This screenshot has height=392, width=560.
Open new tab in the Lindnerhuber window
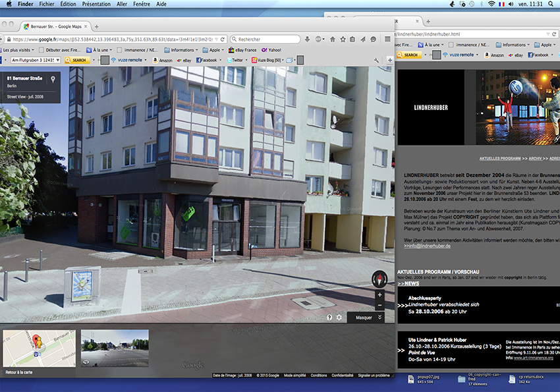tap(428, 22)
